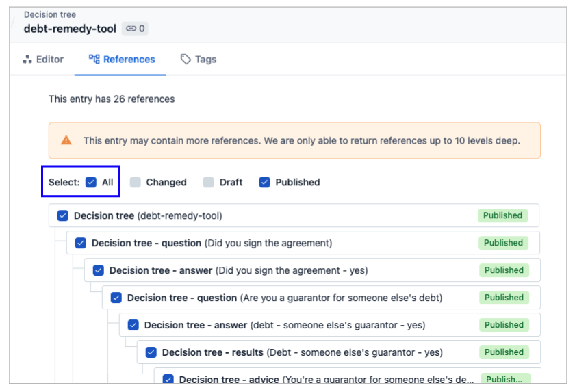Viewport: 575px width, 392px height.
Task: Open the guarantor question reference entry
Action: 284,298
